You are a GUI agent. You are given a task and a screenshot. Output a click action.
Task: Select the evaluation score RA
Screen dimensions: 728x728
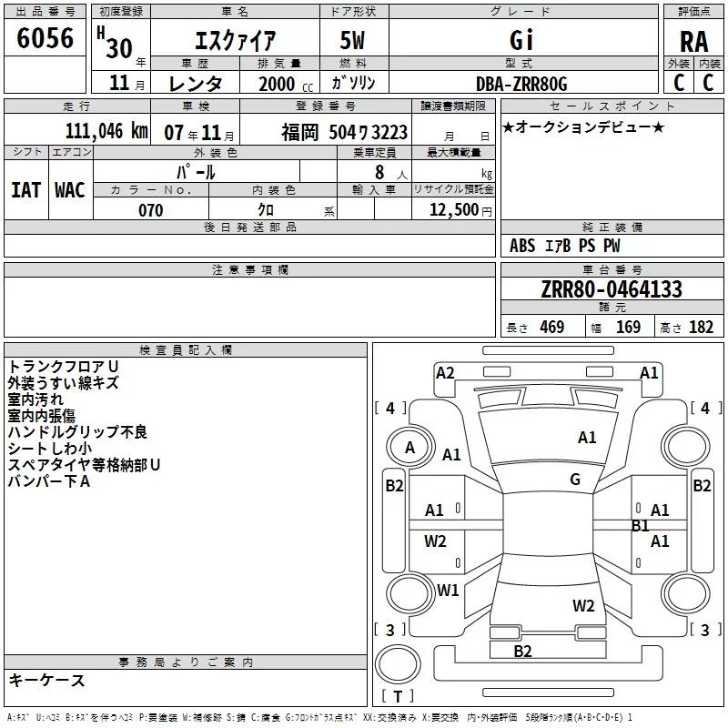coord(694,42)
